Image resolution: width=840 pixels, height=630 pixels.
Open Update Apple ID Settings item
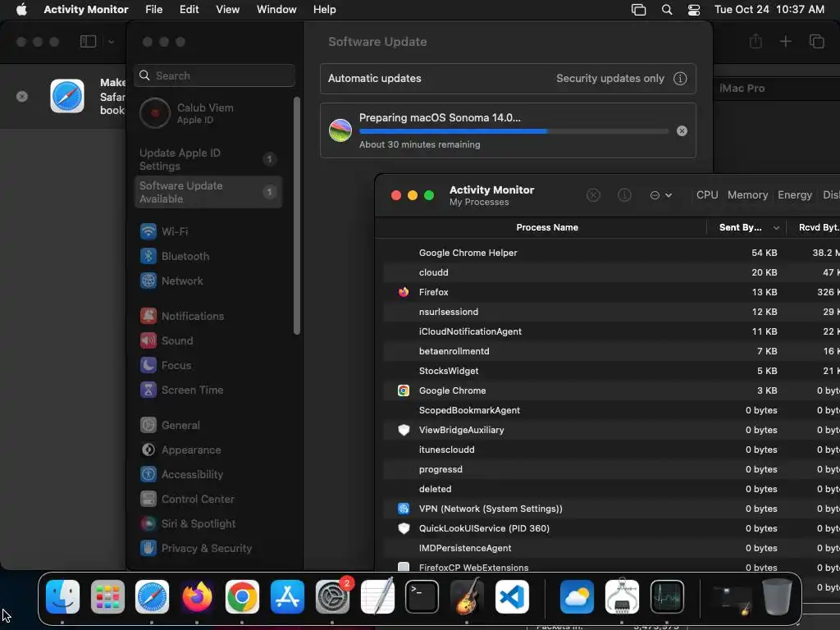[x=209, y=160]
